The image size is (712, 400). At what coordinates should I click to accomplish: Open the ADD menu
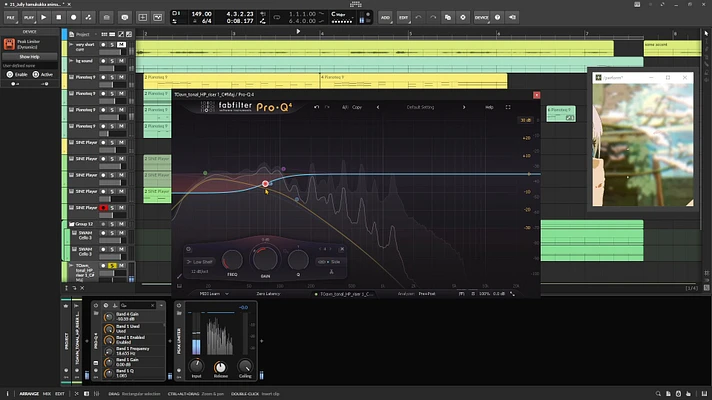point(385,17)
